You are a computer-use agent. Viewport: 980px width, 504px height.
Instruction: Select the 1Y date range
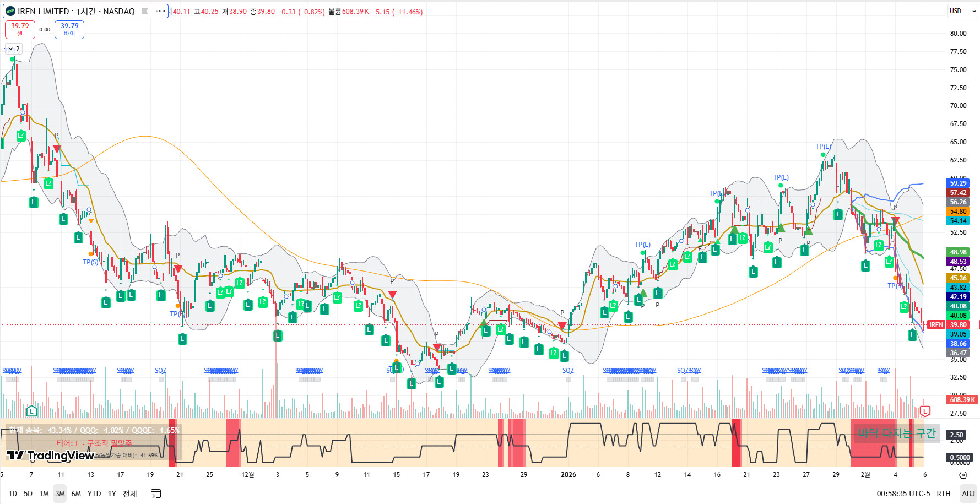point(112,494)
